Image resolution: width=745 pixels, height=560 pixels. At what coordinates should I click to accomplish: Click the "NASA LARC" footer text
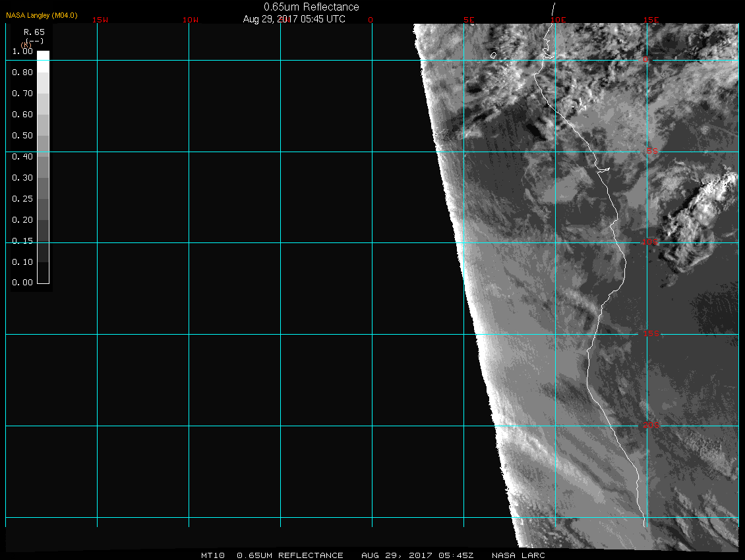[x=518, y=555]
